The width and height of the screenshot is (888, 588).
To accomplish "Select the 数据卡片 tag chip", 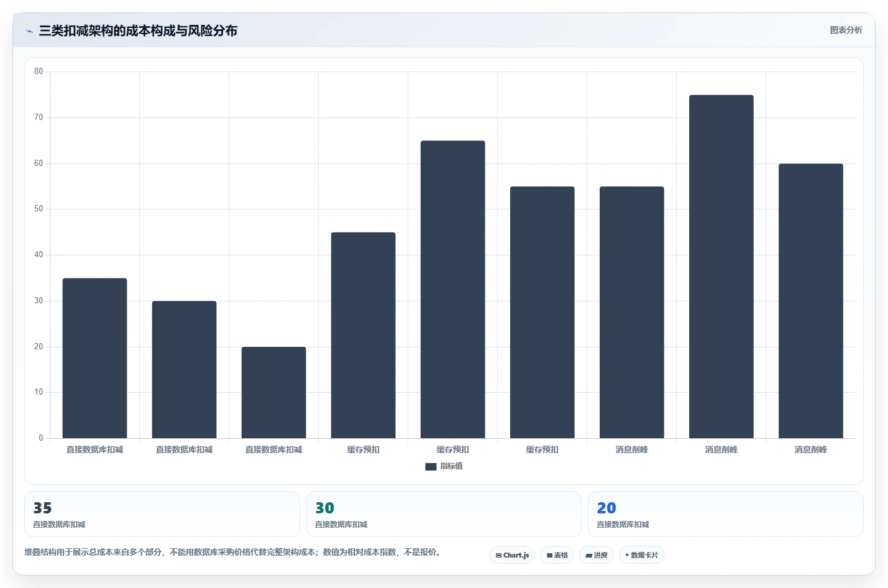I will coord(642,555).
